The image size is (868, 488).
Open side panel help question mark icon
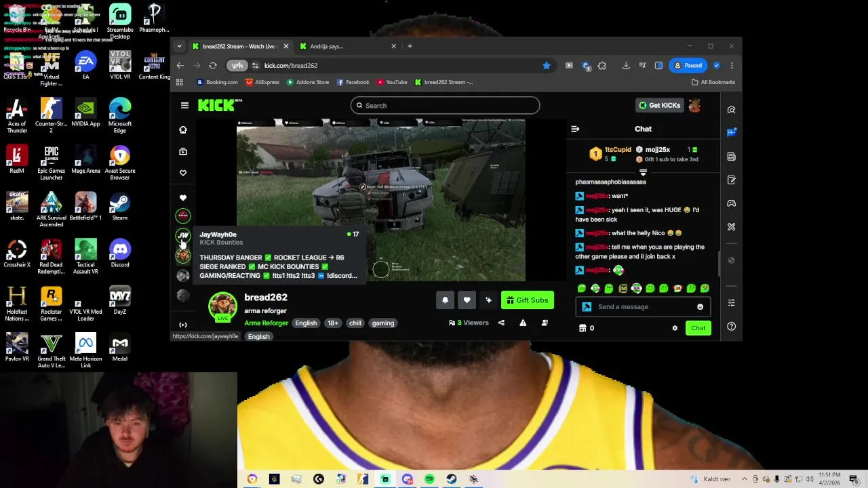[x=731, y=327]
